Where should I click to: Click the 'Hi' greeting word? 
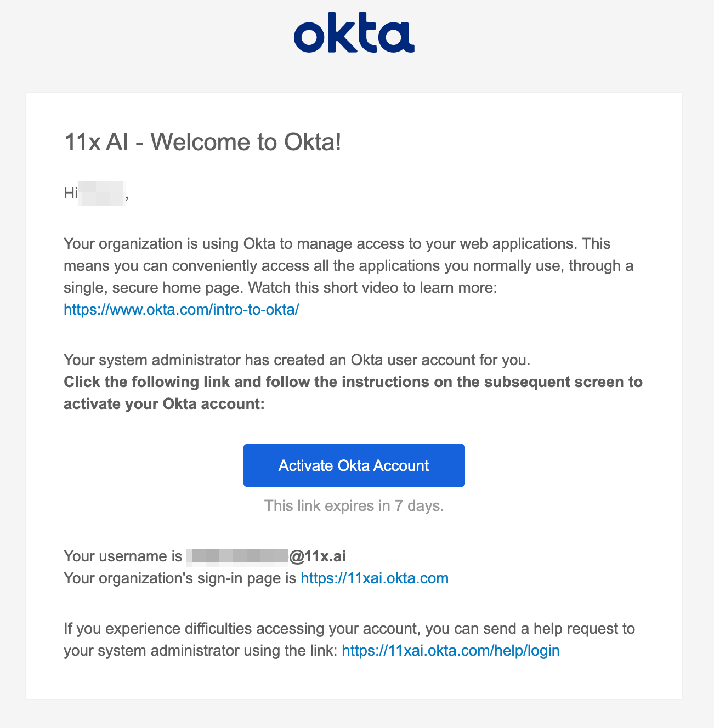coord(71,193)
